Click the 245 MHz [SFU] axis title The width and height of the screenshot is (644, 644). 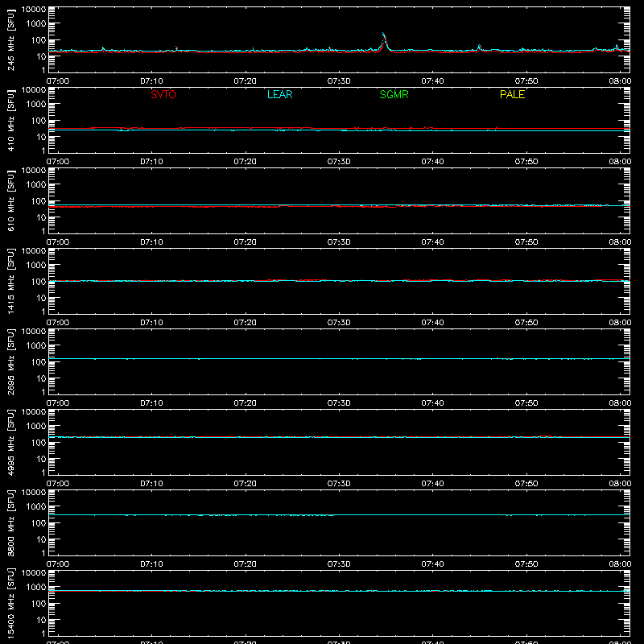pos(10,39)
